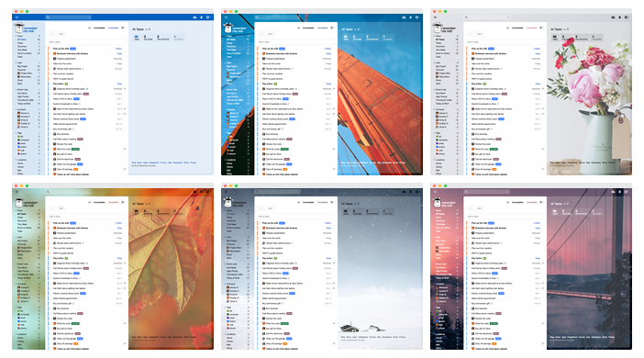Check off 'Pick up the milk' in pink sunset window
Viewport: 644px width, 358px height.
click(470, 223)
